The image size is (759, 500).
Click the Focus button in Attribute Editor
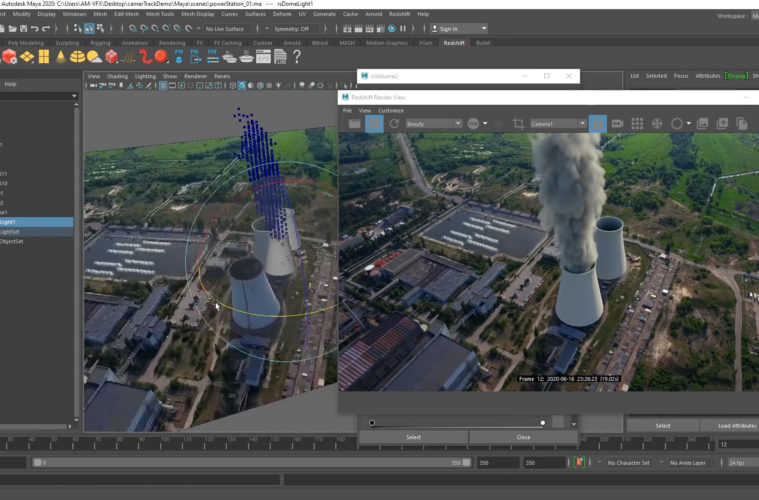click(681, 76)
